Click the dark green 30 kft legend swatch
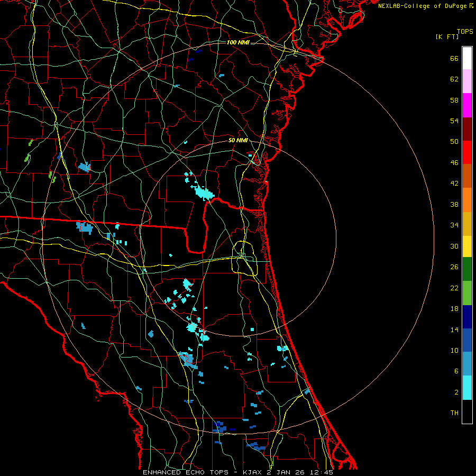This screenshot has width=476, height=476. coord(467,269)
